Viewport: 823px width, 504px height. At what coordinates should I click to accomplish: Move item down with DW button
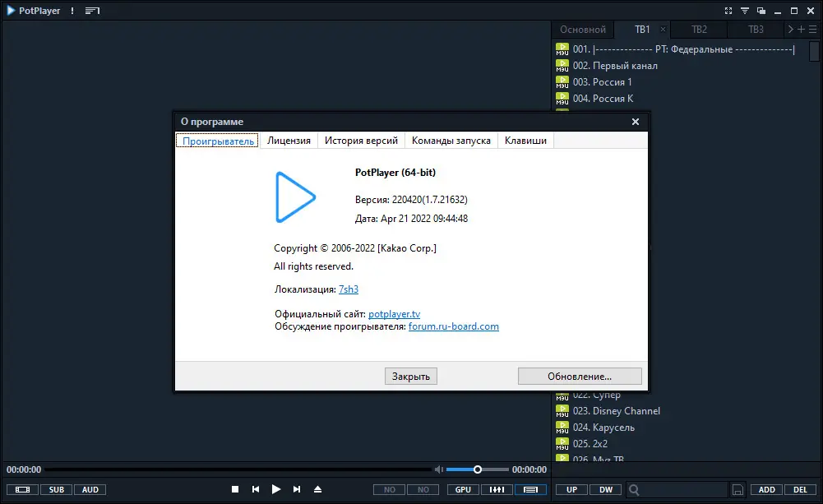pyautogui.click(x=606, y=490)
